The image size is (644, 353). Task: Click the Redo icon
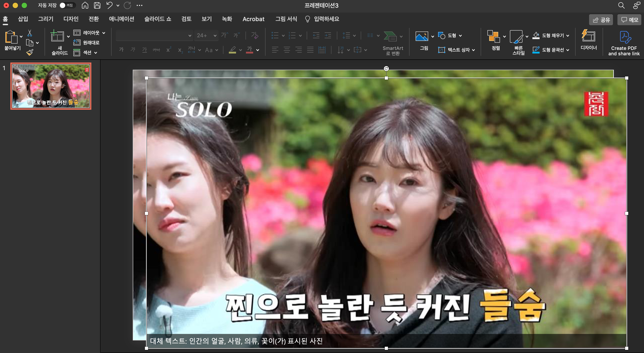point(128,5)
